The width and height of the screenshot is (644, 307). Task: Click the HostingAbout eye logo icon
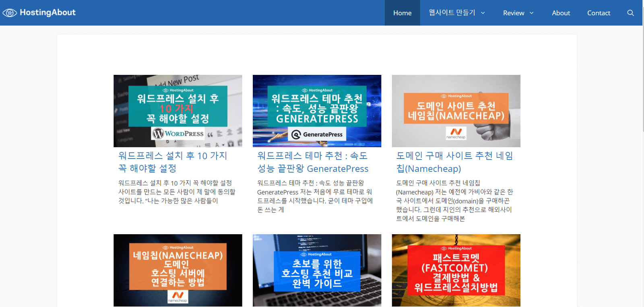point(10,13)
